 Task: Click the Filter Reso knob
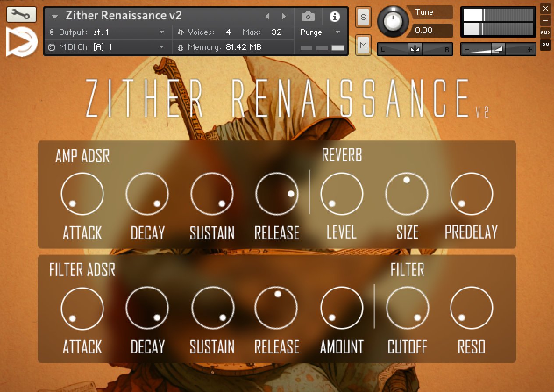coord(472,308)
